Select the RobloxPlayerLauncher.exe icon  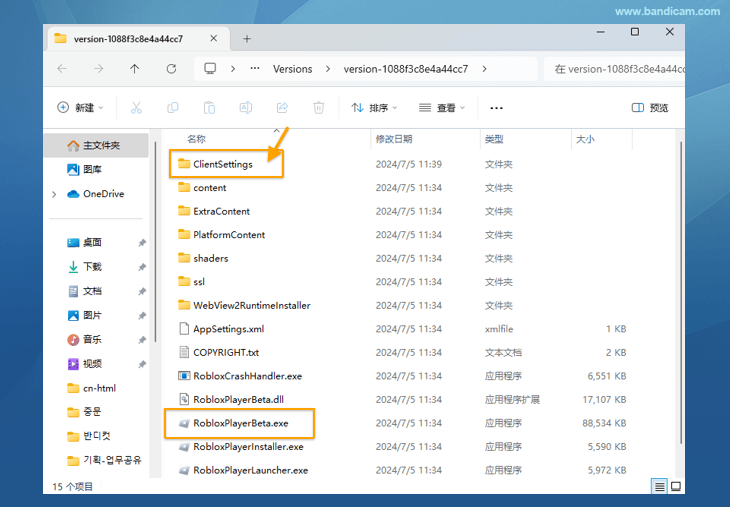click(184, 470)
